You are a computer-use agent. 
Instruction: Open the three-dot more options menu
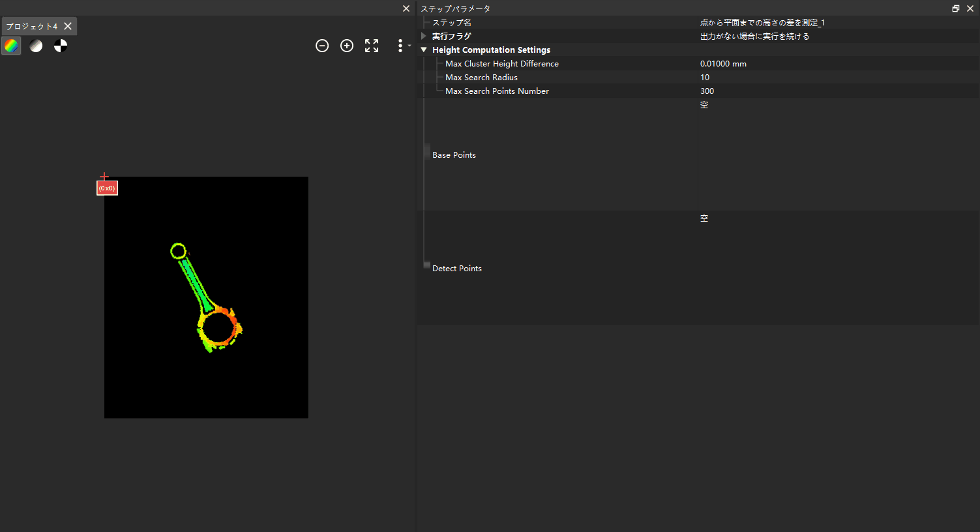(400, 46)
